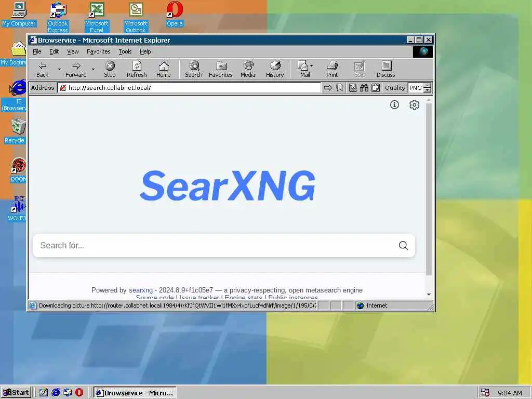Open Microsoft Excel desktop shortcut

coord(97,17)
